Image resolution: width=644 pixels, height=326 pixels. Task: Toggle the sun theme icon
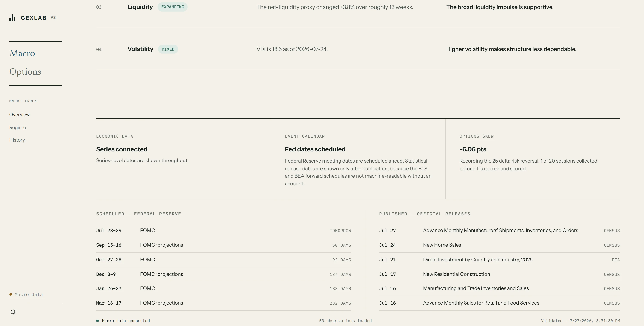(13, 312)
